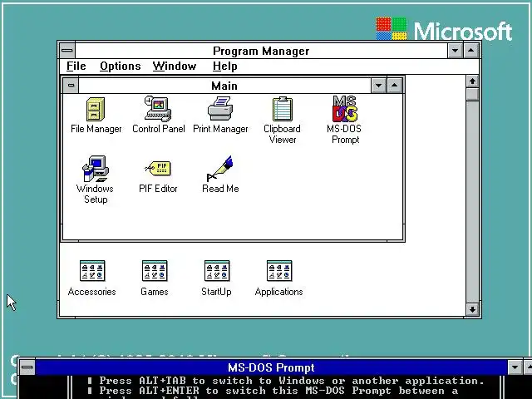
Task: Click the "Control Panel" label text
Action: pyautogui.click(x=159, y=129)
